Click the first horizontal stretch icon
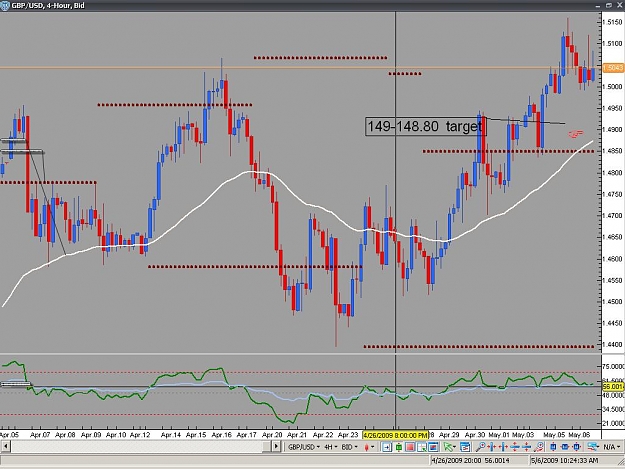Screen dimensions: 625x469 491,447
